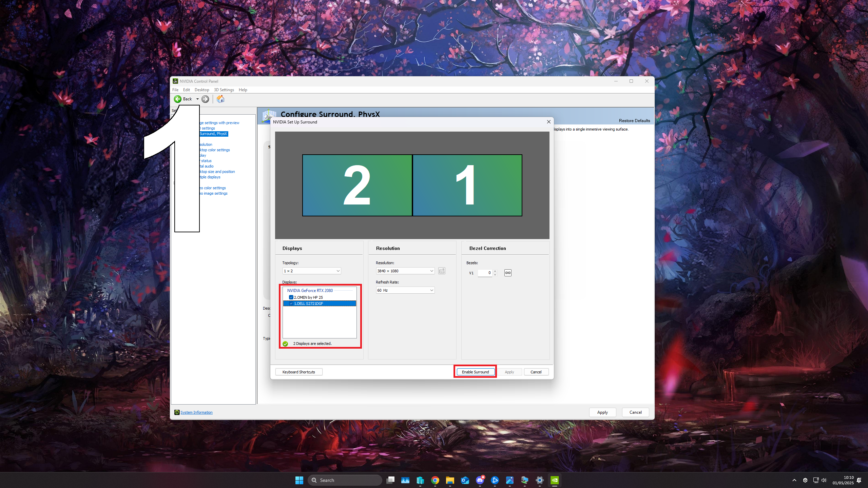Open the Back history dropdown arrow
The height and width of the screenshot is (488, 868).
point(197,99)
